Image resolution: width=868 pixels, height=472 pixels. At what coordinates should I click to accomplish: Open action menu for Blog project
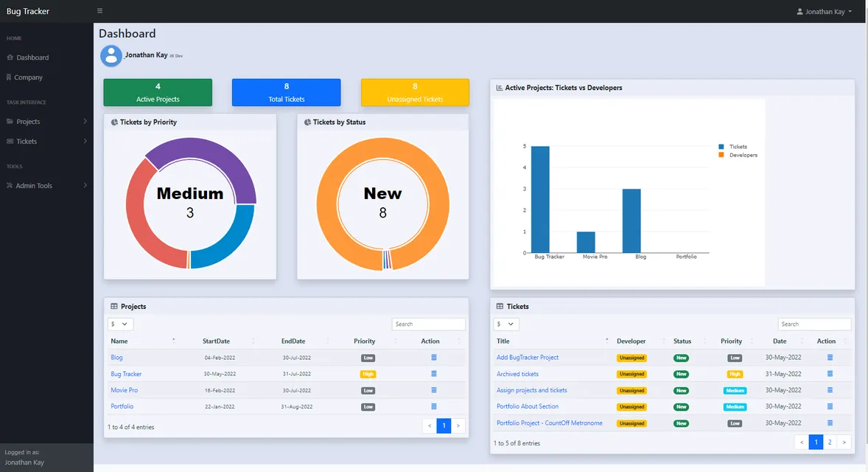pos(434,358)
